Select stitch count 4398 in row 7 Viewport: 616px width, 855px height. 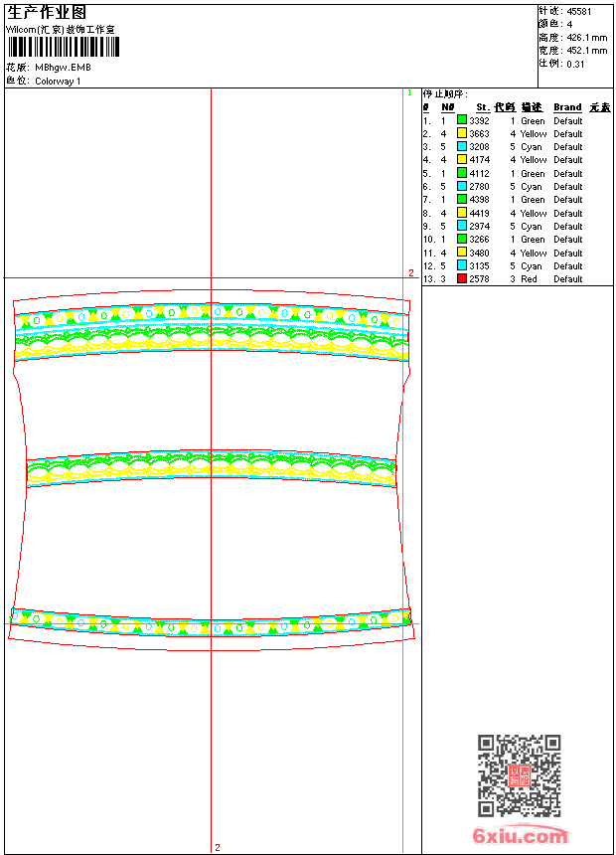pos(479,200)
